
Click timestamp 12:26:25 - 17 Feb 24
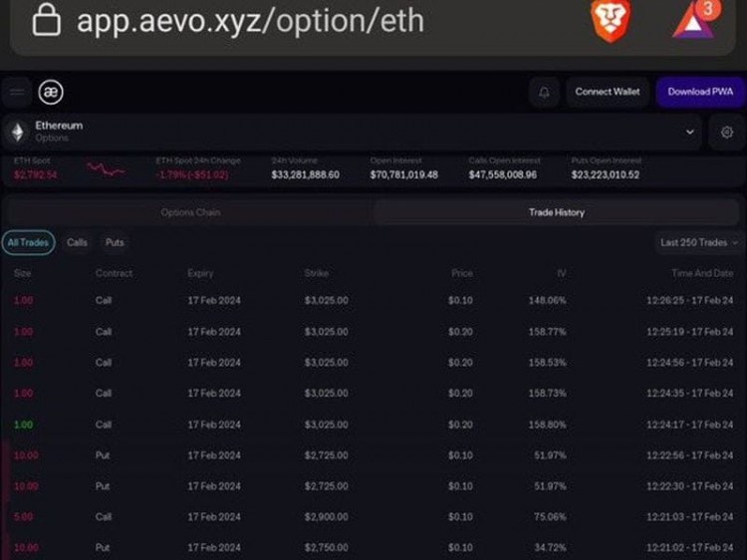click(x=690, y=301)
